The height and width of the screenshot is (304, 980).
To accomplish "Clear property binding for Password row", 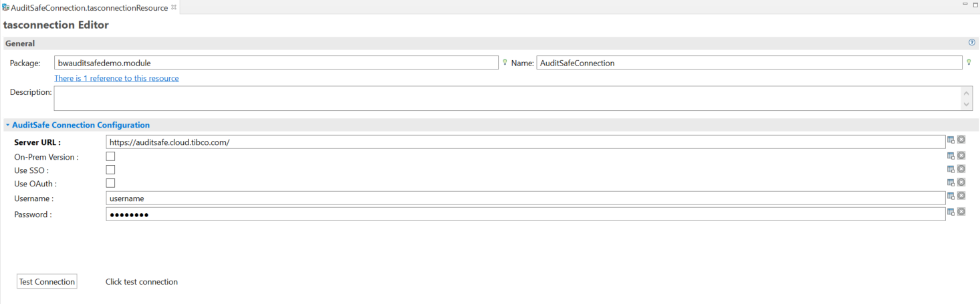I will coord(961,212).
